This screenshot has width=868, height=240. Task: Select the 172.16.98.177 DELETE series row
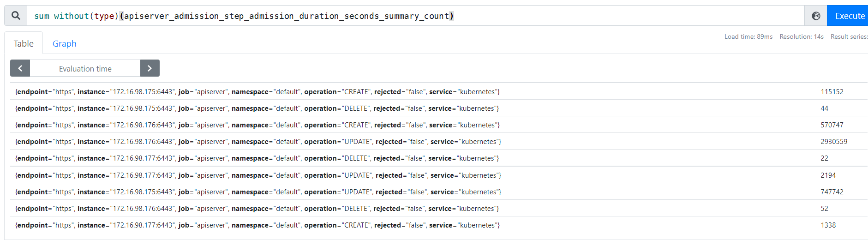click(x=257, y=158)
